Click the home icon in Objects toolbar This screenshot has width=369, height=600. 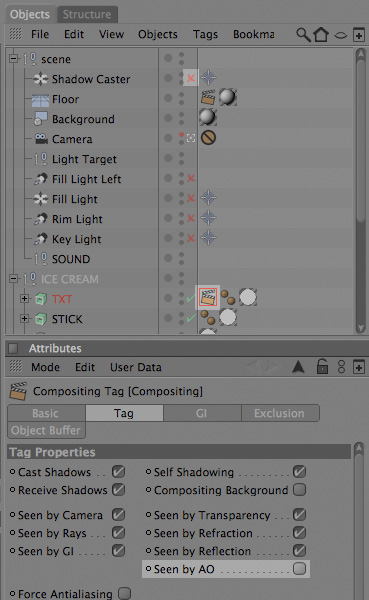coord(321,34)
